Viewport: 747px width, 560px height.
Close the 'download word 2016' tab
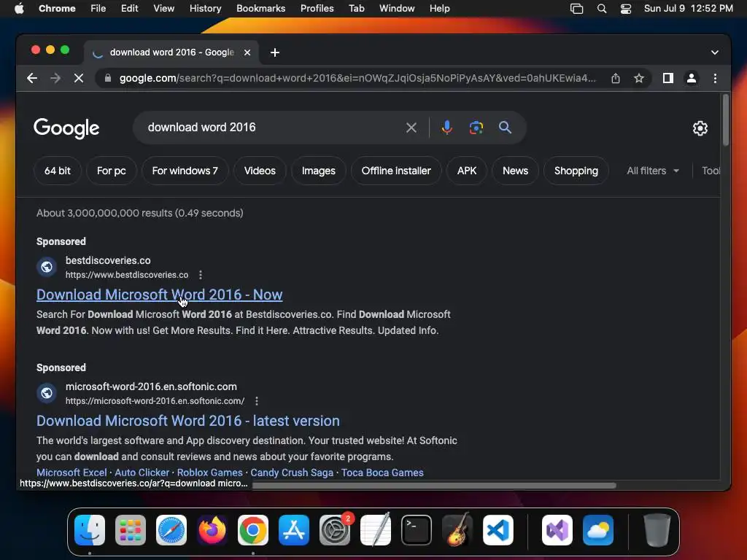pyautogui.click(x=247, y=52)
